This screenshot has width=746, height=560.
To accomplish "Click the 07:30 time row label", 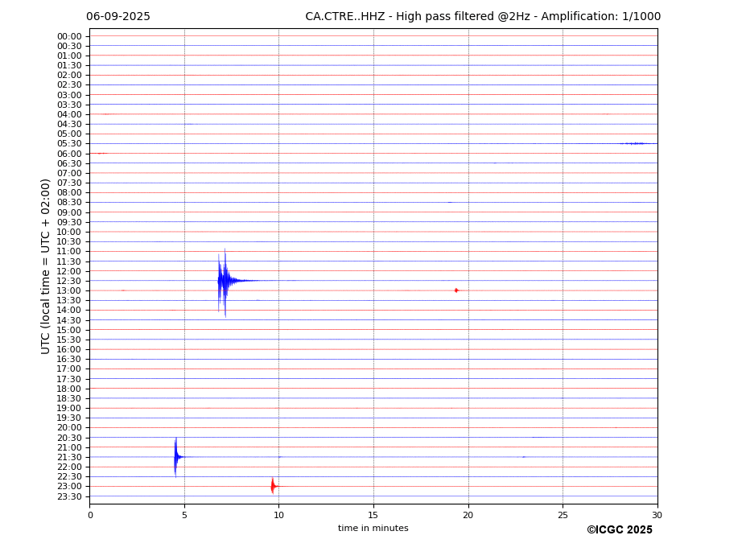I will [69, 183].
